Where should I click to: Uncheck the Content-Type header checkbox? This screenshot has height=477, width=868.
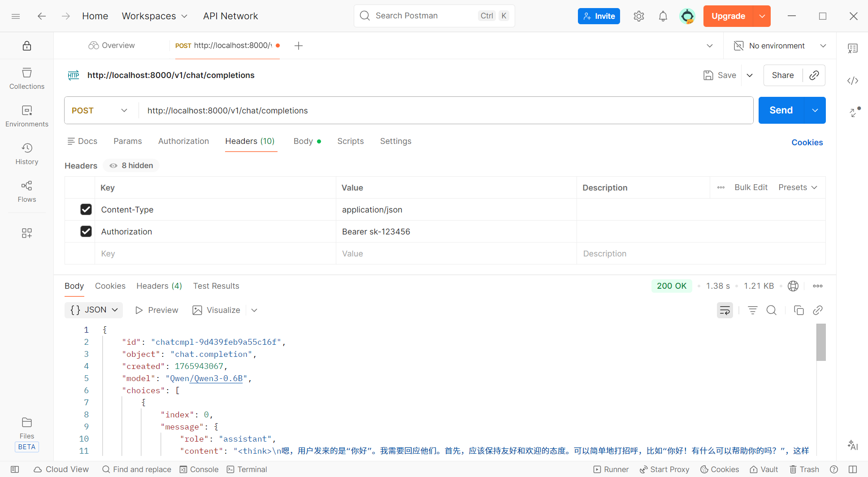86,209
